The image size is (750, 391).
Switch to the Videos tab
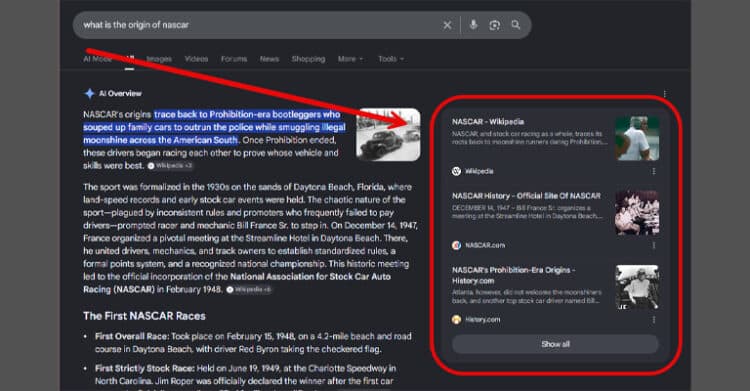point(196,59)
